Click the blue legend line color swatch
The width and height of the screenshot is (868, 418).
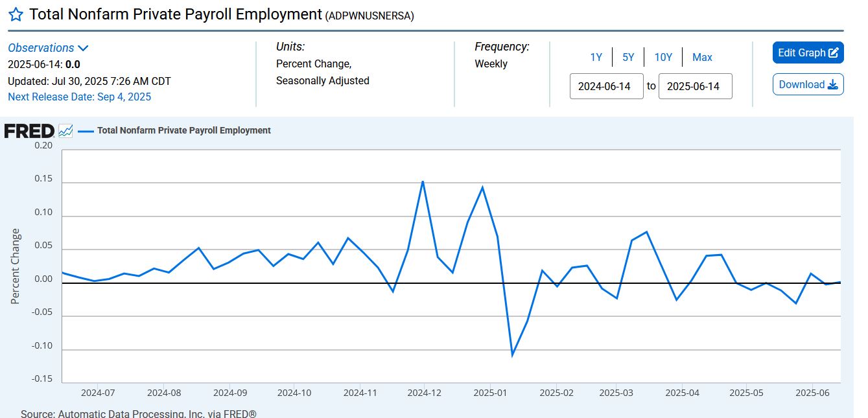86,131
